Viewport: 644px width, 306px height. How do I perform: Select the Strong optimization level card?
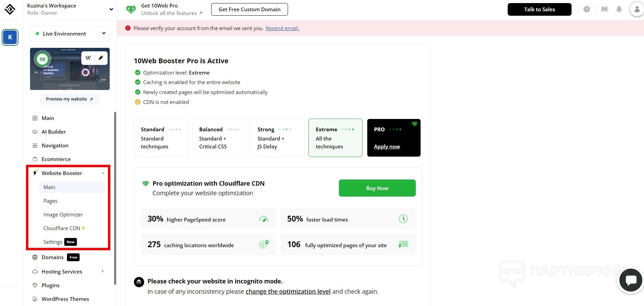click(277, 138)
